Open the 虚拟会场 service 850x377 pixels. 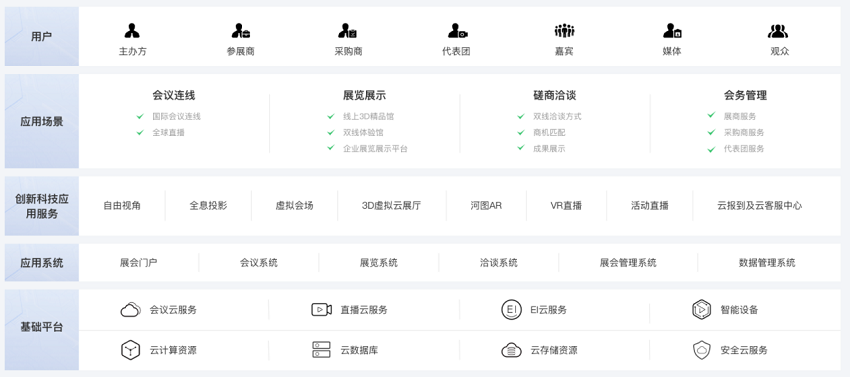(294, 206)
